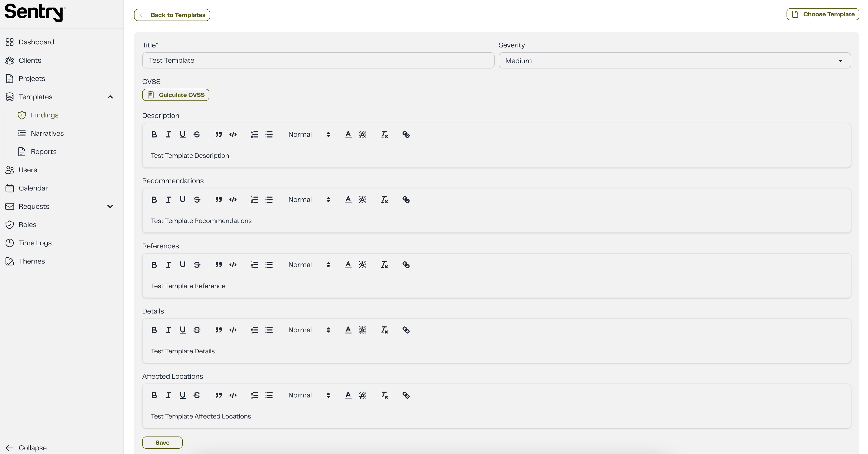Image resolution: width=868 pixels, height=454 pixels.
Task: Apply bullet list in the Description editor
Action: tap(269, 134)
